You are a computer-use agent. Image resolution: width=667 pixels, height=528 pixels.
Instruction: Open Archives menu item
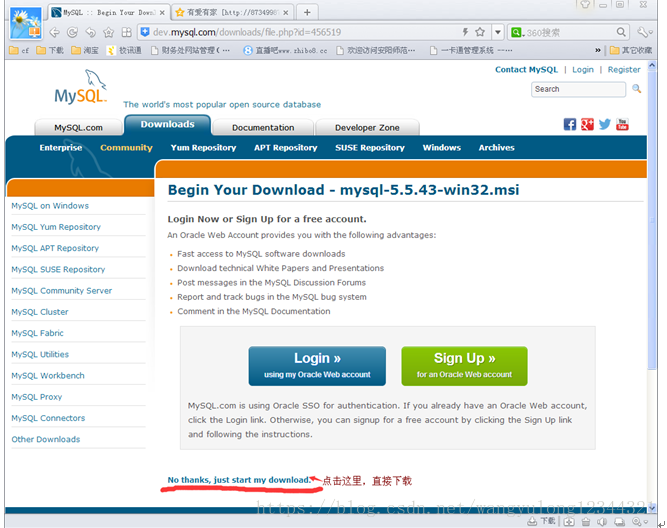pos(496,148)
